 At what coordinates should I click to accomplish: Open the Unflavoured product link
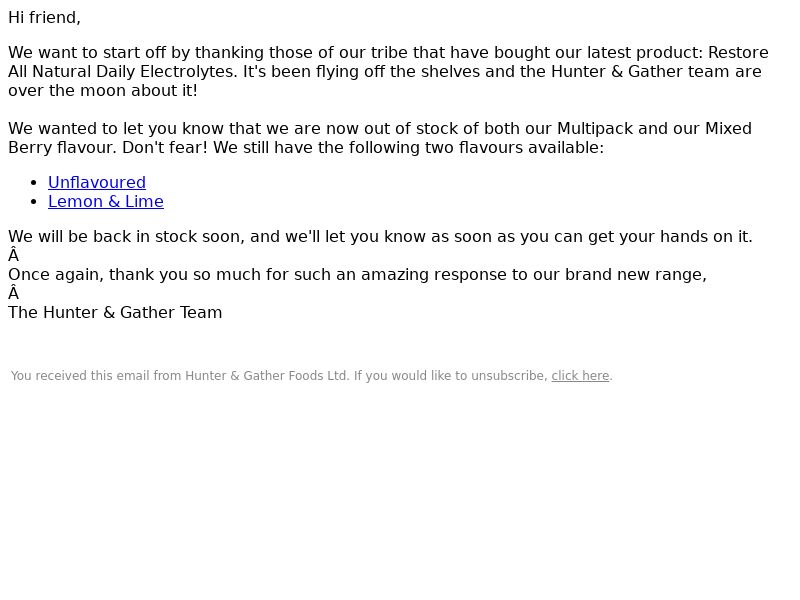tap(97, 182)
